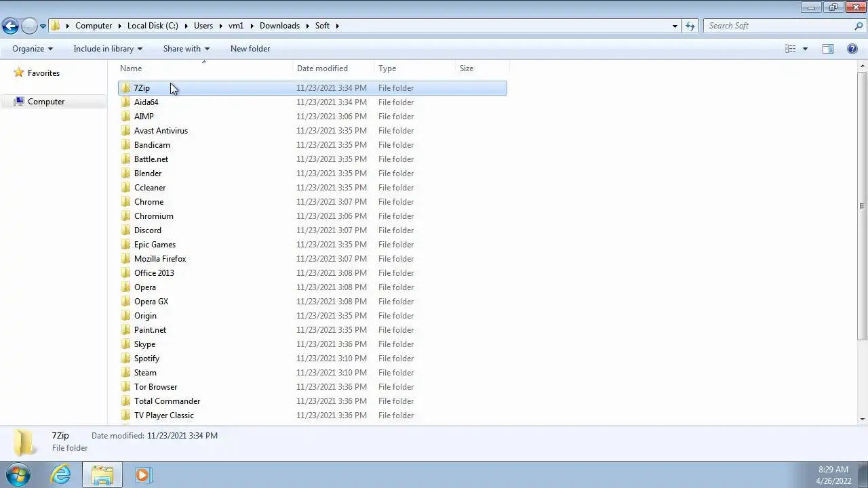Toggle the preview pane button

coord(828,49)
